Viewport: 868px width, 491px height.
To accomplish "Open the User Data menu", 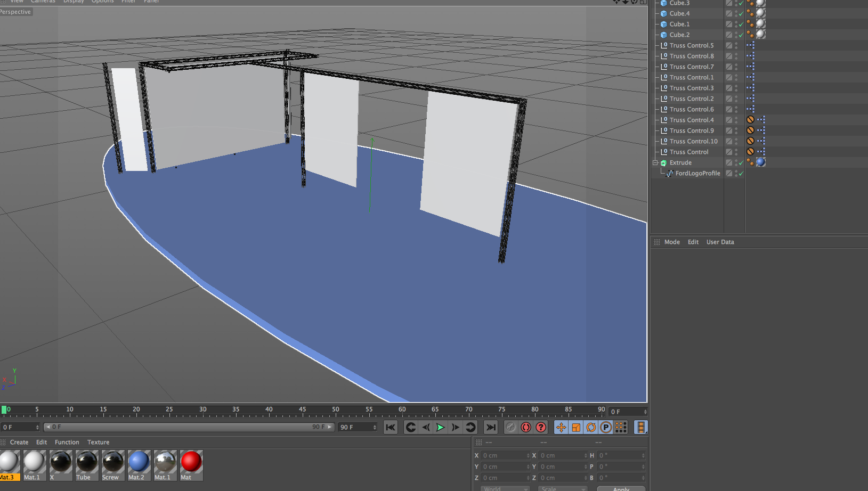I will click(x=720, y=242).
